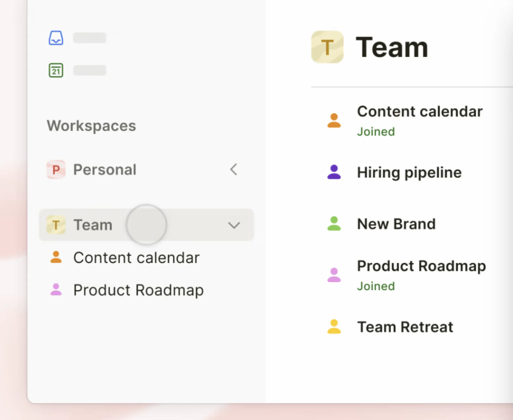Click the orange person icon beside Content calendar
Image resolution: width=513 pixels, height=420 pixels.
(x=334, y=121)
